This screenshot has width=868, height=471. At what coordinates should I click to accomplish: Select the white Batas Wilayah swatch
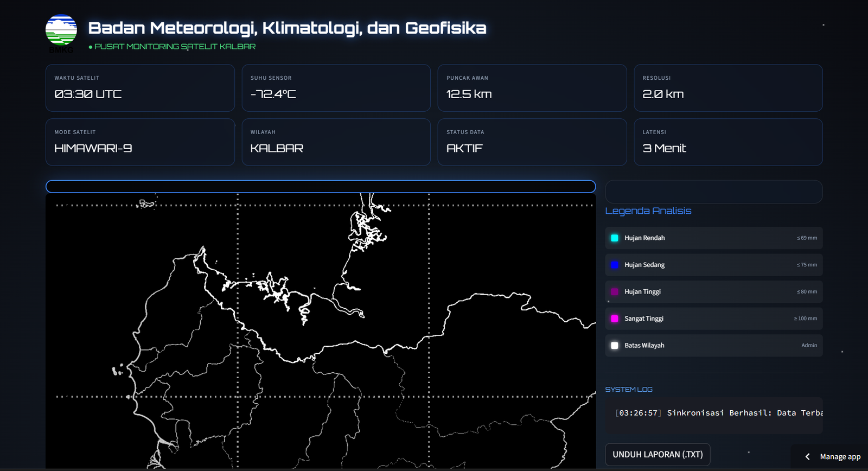[614, 346]
